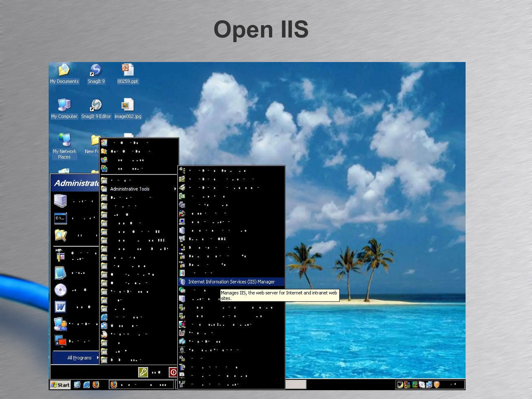
Task: Expand the Administrative Tools submenu arrow
Action: click(175, 189)
